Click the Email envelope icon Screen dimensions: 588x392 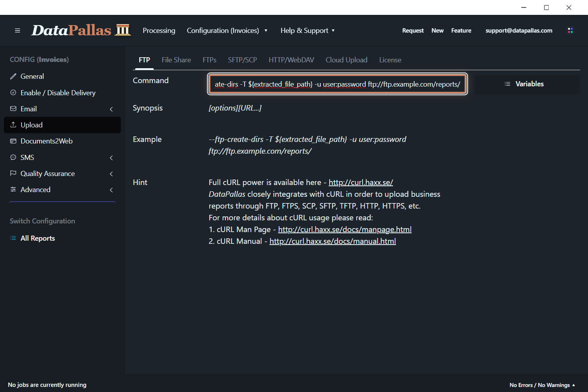point(13,109)
